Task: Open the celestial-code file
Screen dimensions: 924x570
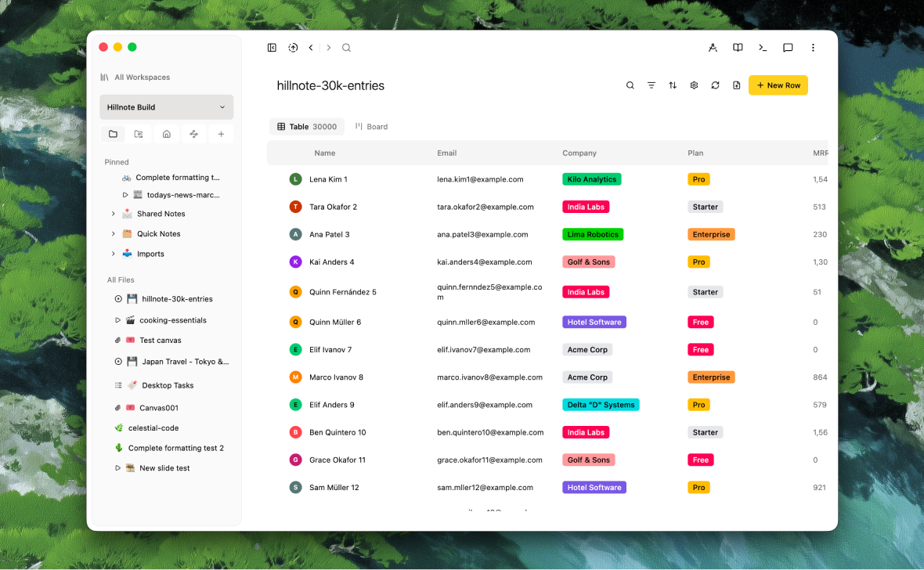Action: click(x=153, y=428)
